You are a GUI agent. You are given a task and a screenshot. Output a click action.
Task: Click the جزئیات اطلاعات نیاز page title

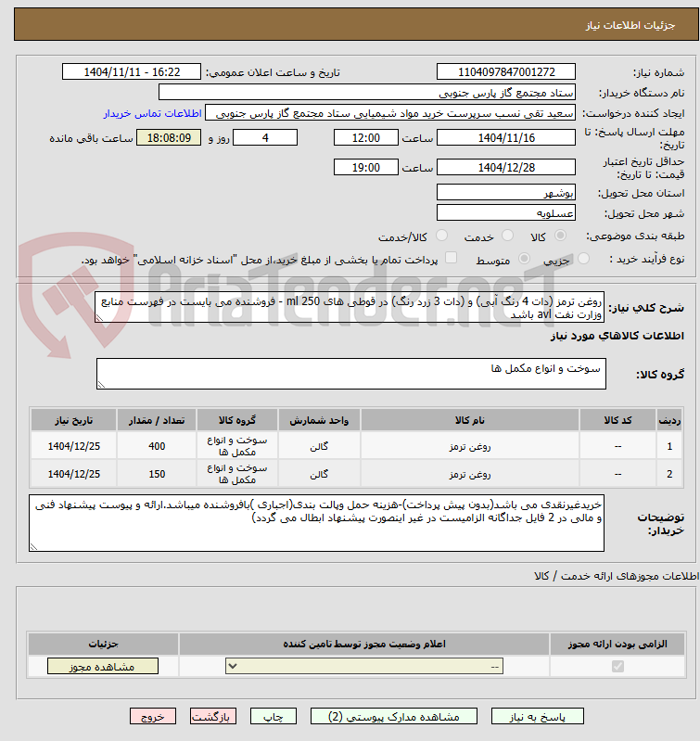630,25
